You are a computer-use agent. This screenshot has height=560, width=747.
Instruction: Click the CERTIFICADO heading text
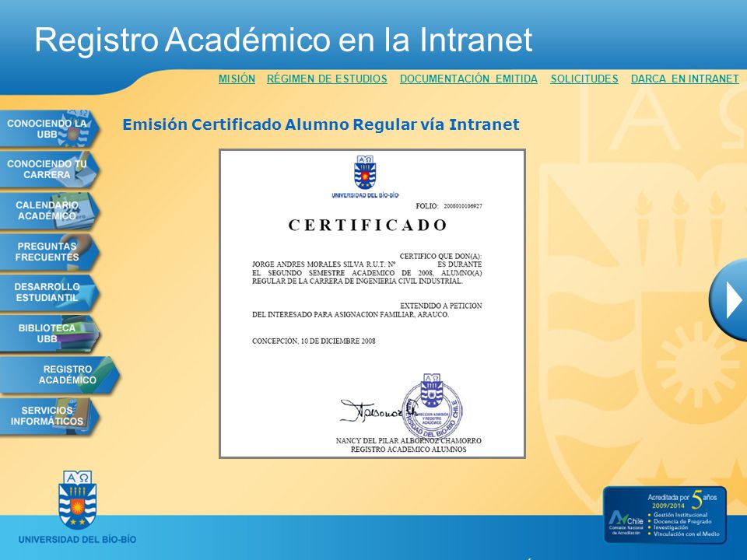[x=367, y=226]
